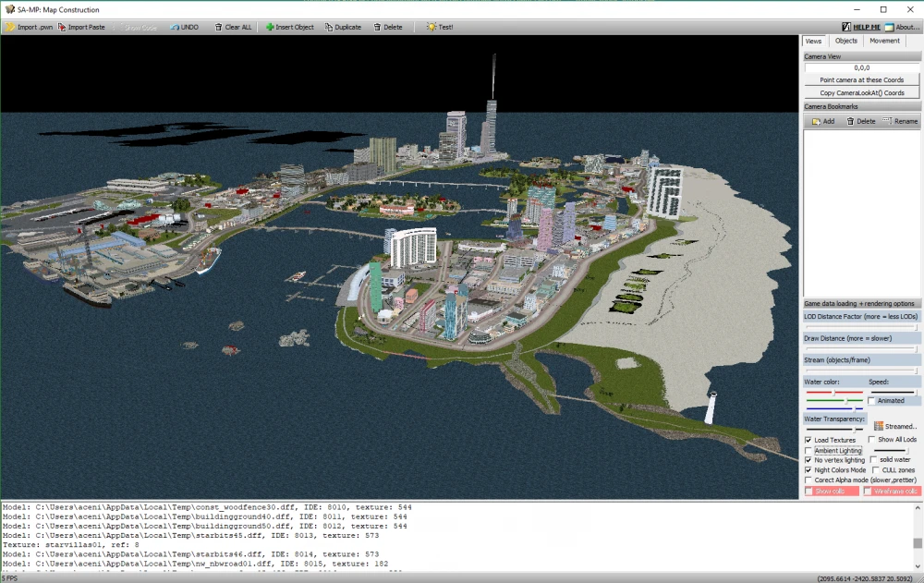The width and height of the screenshot is (924, 583).
Task: Click the camera coordinates field showing 0,0,0
Action: 861,67
